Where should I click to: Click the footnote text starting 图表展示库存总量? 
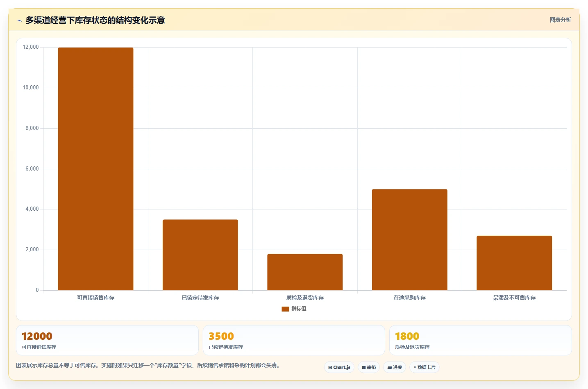coord(149,365)
